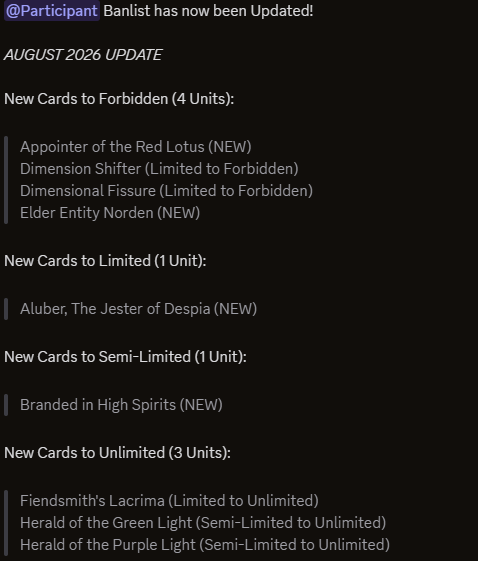Viewport: 478px width, 561px height.
Task: Click blockquote bar beside Branded in High Spirits
Action: point(6,405)
